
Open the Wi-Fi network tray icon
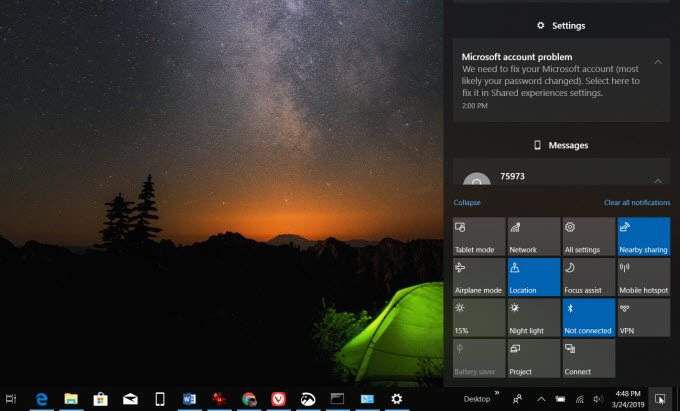tap(579, 399)
